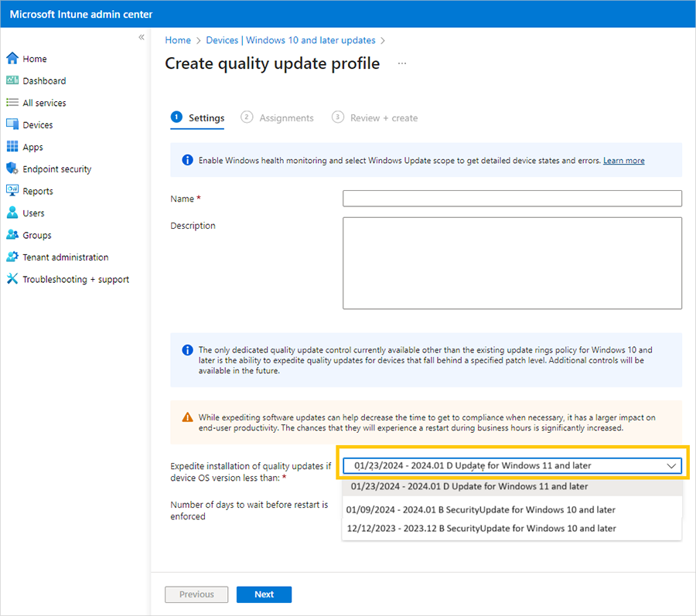This screenshot has width=696, height=616.
Task: Collapse the sidebar with double chevron
Action: point(142,37)
